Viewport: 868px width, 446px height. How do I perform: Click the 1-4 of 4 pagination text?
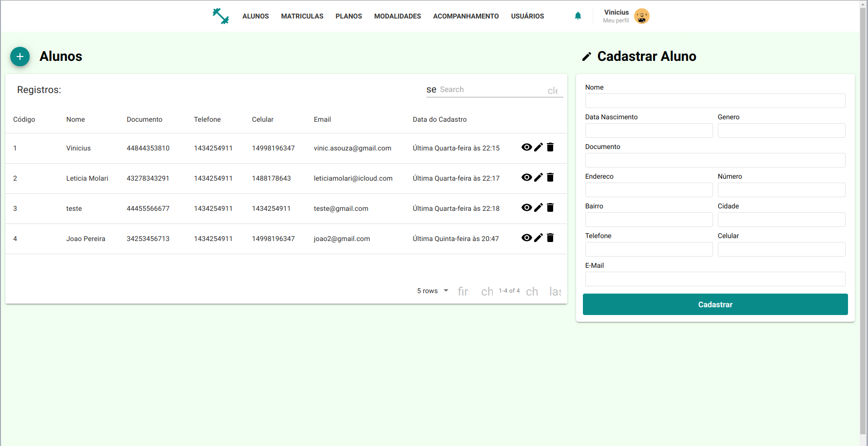pos(509,291)
